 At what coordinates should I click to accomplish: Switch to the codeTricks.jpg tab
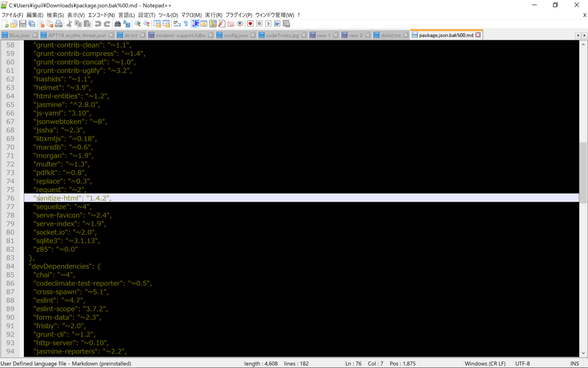(x=282, y=35)
